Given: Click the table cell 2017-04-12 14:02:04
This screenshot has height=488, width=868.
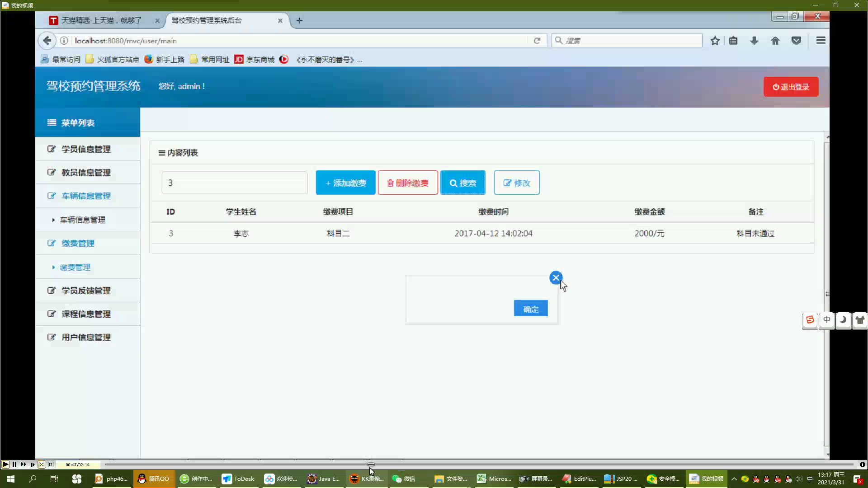Looking at the screenshot, I should point(493,234).
